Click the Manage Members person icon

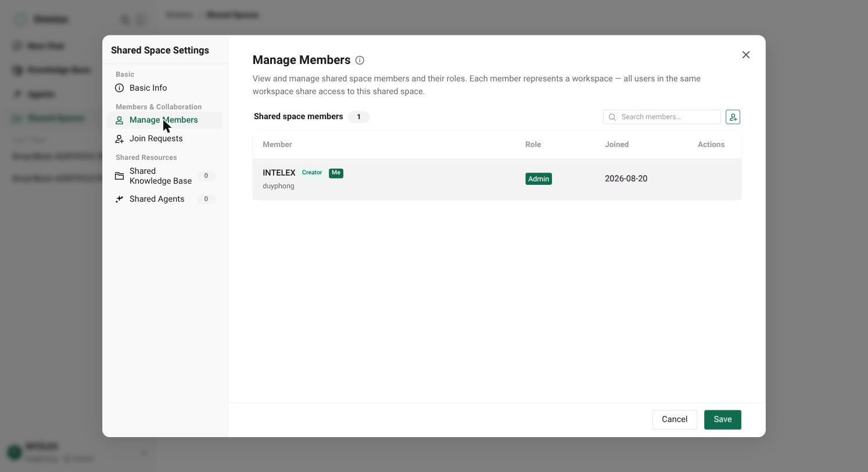pyautogui.click(x=119, y=120)
